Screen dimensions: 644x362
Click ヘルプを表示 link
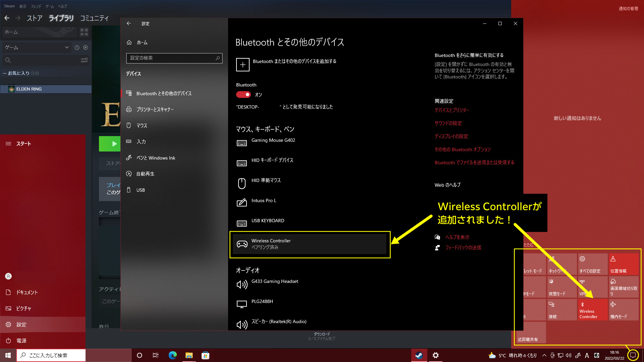tap(457, 237)
